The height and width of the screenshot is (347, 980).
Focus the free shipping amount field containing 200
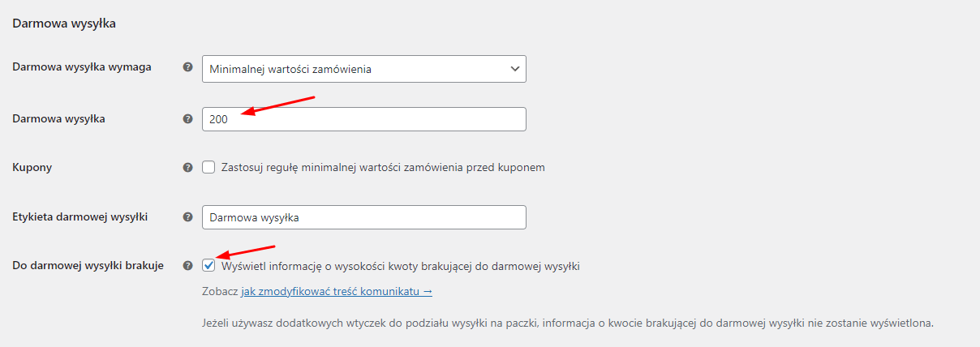click(364, 118)
